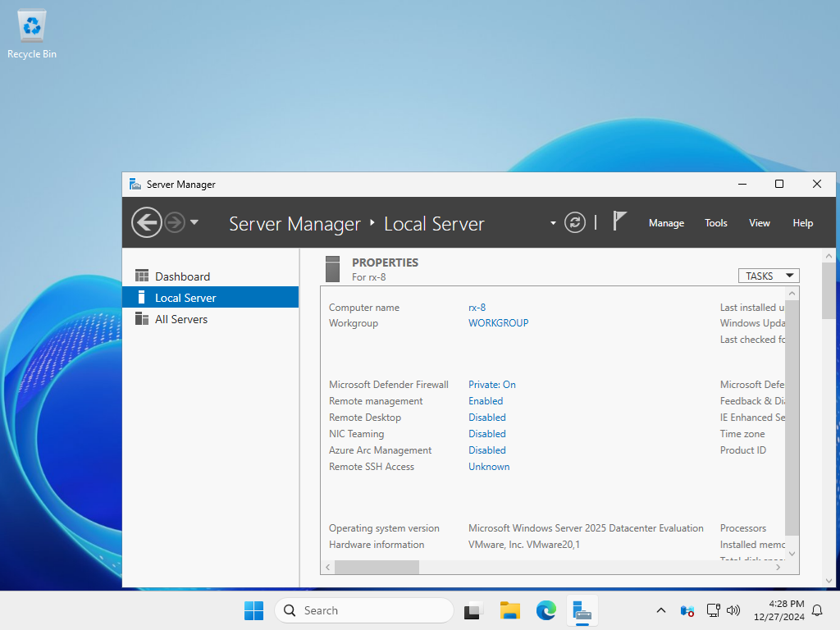Image resolution: width=840 pixels, height=630 pixels.
Task: Expand the breadcrumb dropdown arrow before refresh
Action: click(553, 223)
